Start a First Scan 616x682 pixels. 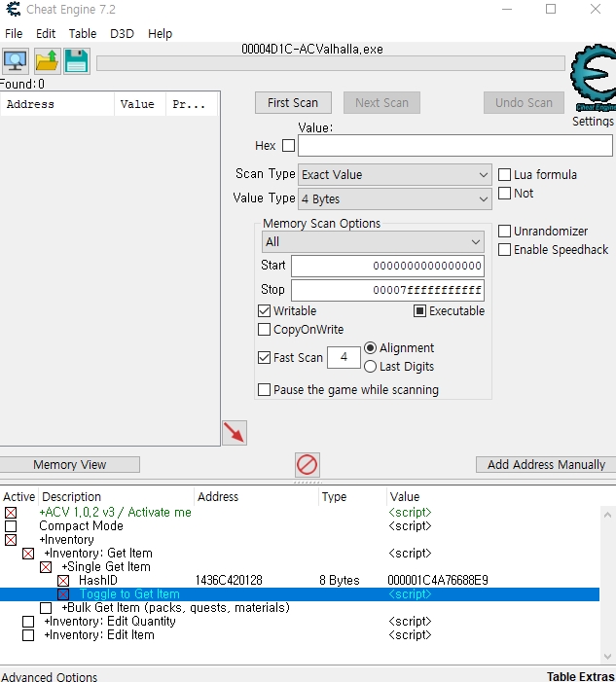click(x=293, y=103)
